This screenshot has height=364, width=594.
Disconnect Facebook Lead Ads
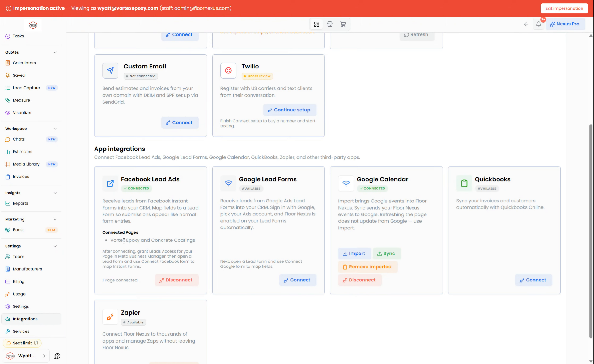[176, 280]
